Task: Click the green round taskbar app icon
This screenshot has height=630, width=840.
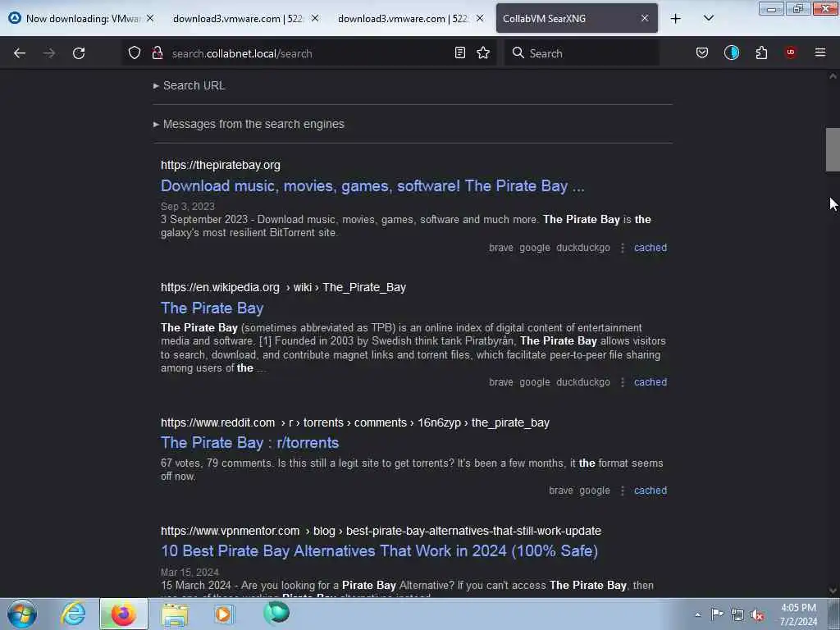Action: (276, 613)
